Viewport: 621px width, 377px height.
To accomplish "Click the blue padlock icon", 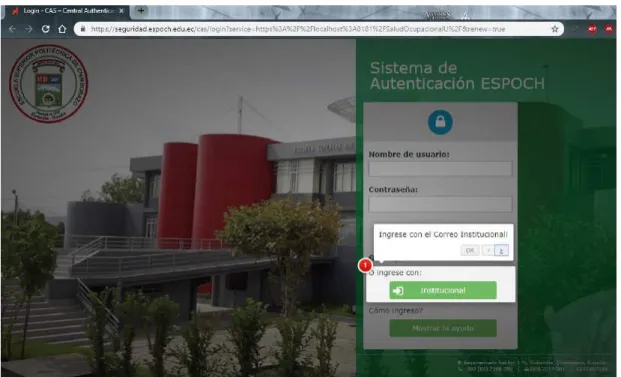I will [x=440, y=122].
